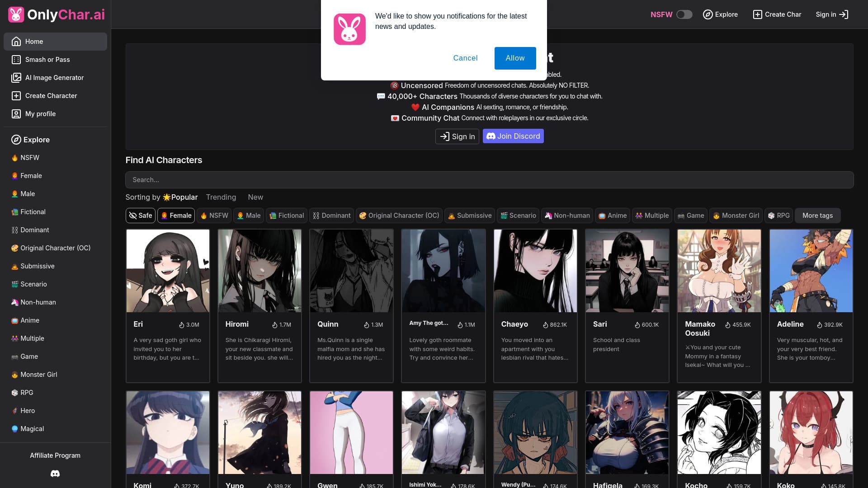Open Create Character from the sidebar
Viewport: 868px width, 488px height.
[x=51, y=95]
